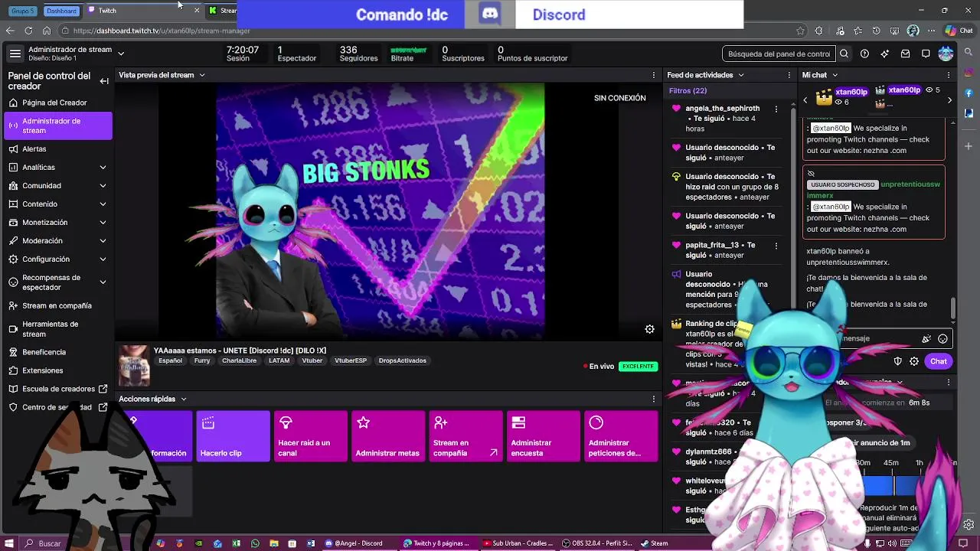Image resolution: width=980 pixels, height=551 pixels.
Task: Open Beneficencia in the sidebar
Action: (58, 352)
